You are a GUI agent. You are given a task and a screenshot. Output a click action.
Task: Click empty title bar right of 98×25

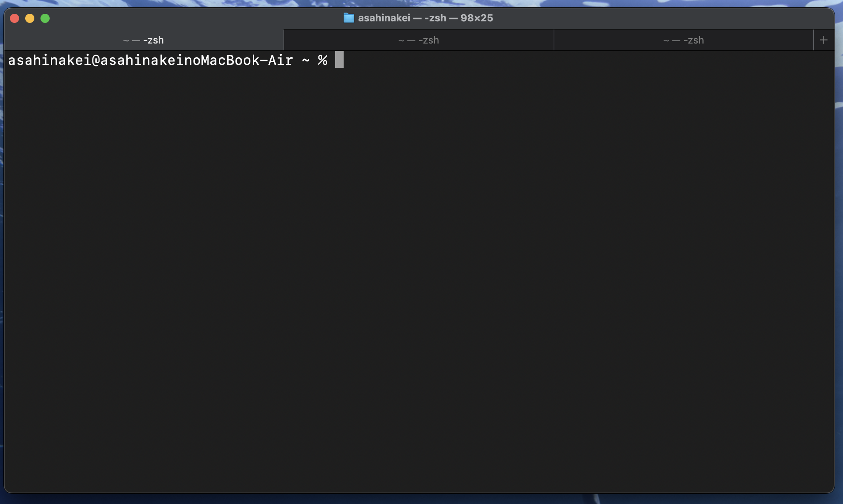[x=649, y=18]
